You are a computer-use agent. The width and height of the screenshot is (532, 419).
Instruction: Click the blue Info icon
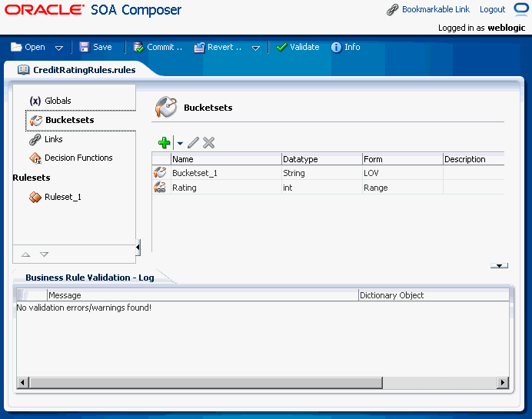pos(336,48)
